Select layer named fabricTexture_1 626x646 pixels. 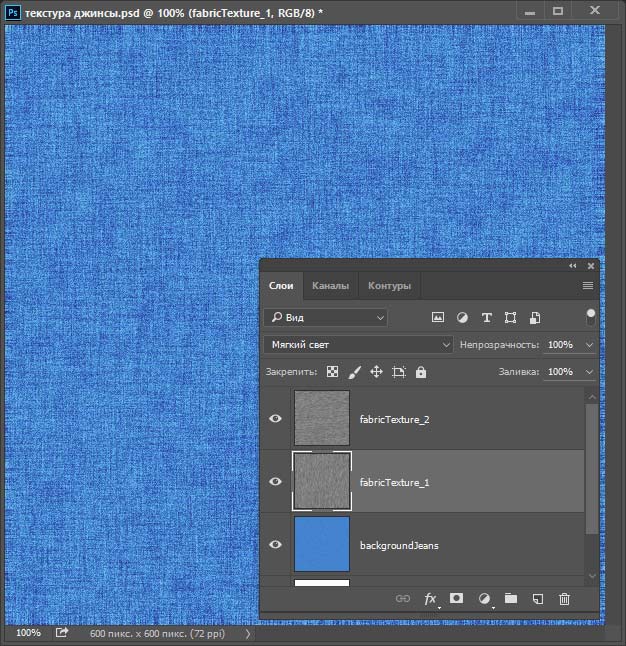[394, 482]
